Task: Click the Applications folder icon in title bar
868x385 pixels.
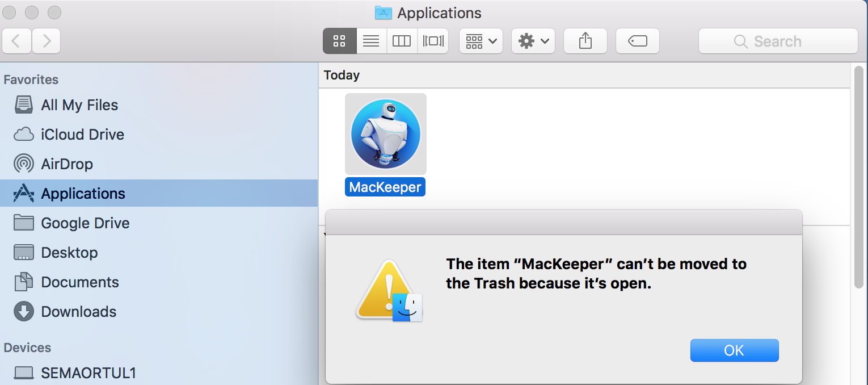Action: click(384, 12)
